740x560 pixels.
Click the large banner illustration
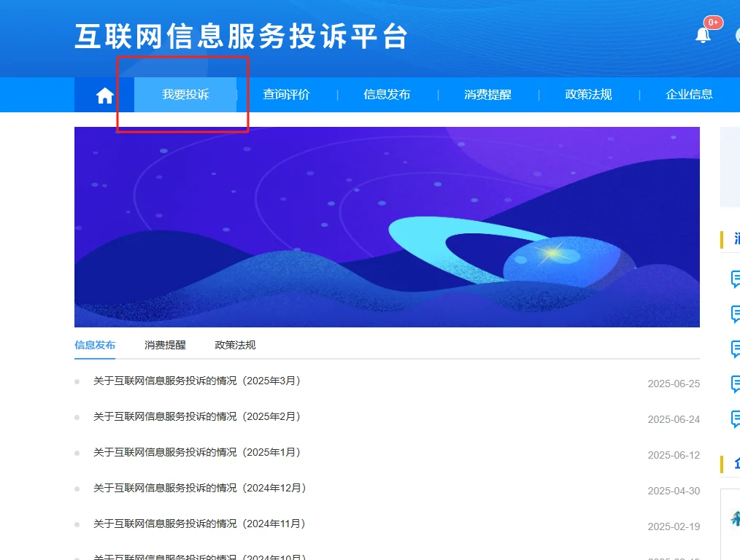tap(385, 227)
